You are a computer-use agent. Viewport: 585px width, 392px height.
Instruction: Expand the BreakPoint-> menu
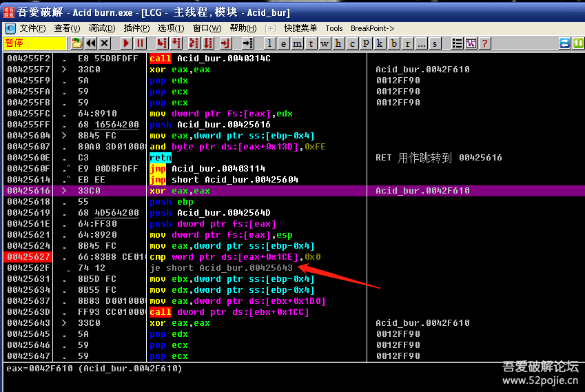(x=372, y=28)
